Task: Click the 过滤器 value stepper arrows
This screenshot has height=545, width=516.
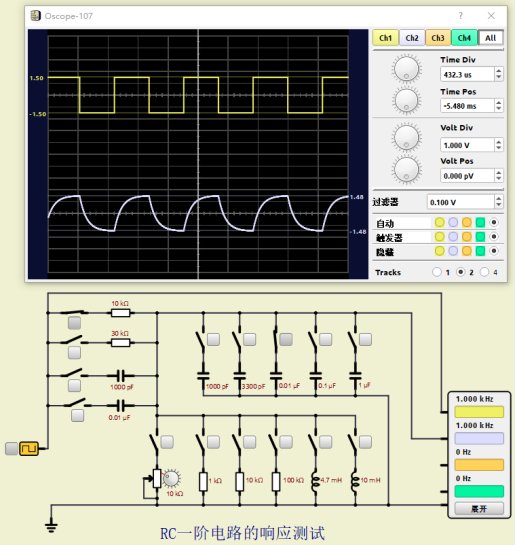Action: tap(499, 202)
